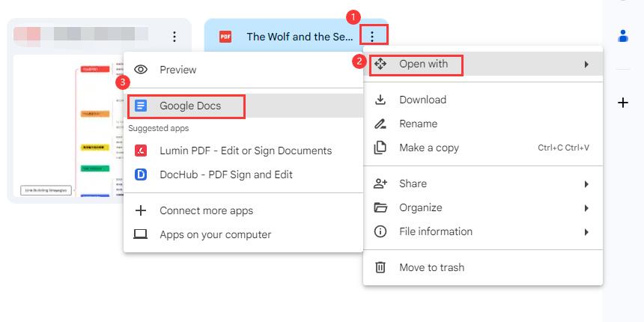Expand the File information submenu arrow
644x322 pixels.
[586, 232]
